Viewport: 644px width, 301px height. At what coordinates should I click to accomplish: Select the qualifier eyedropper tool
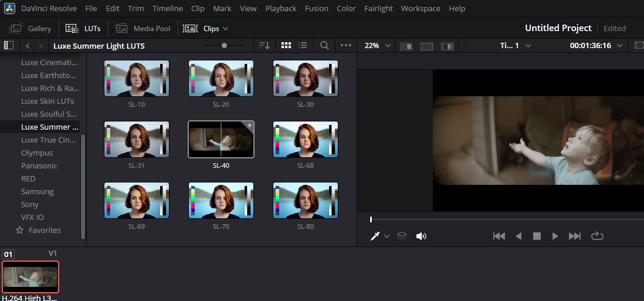[375, 236]
